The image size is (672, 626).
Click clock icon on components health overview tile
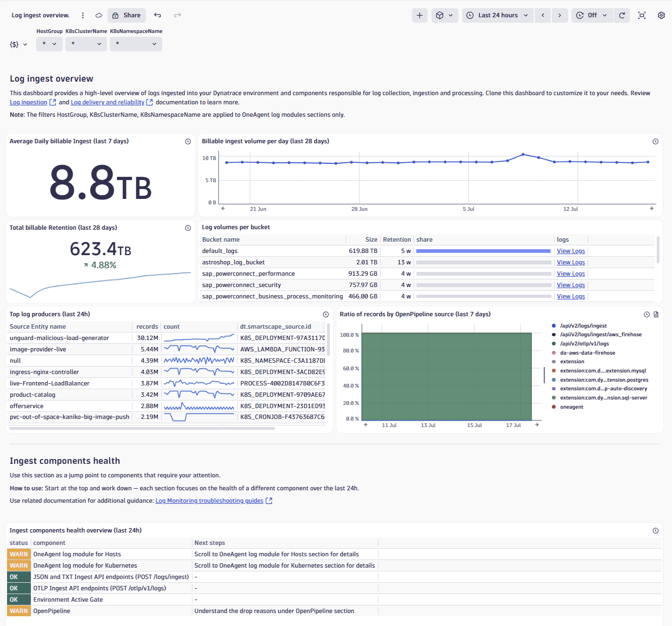pyautogui.click(x=655, y=531)
